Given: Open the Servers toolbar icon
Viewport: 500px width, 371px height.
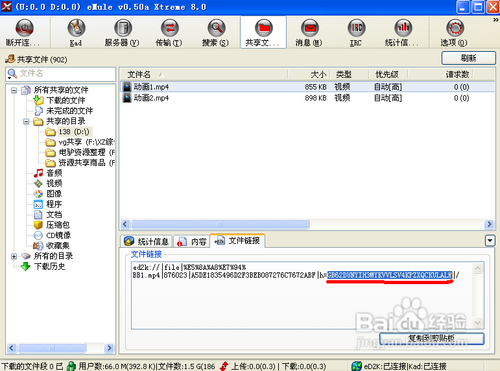Looking at the screenshot, I should 123,28.
